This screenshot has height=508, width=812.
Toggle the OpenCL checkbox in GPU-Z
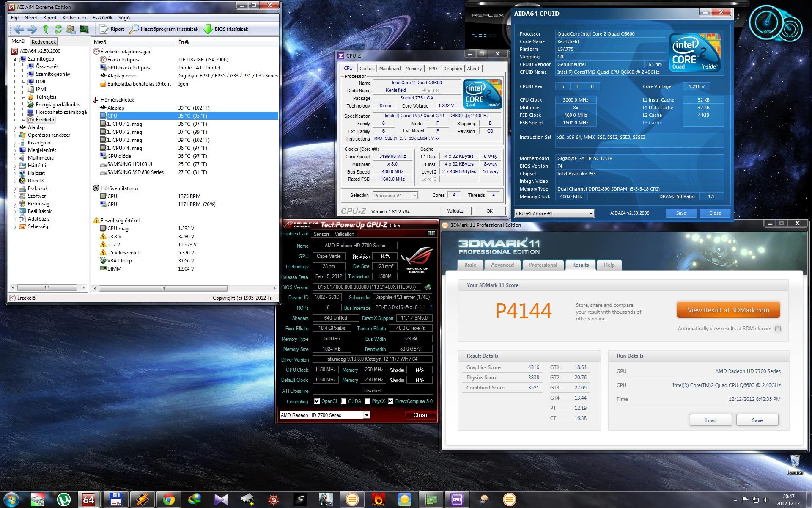coord(317,401)
